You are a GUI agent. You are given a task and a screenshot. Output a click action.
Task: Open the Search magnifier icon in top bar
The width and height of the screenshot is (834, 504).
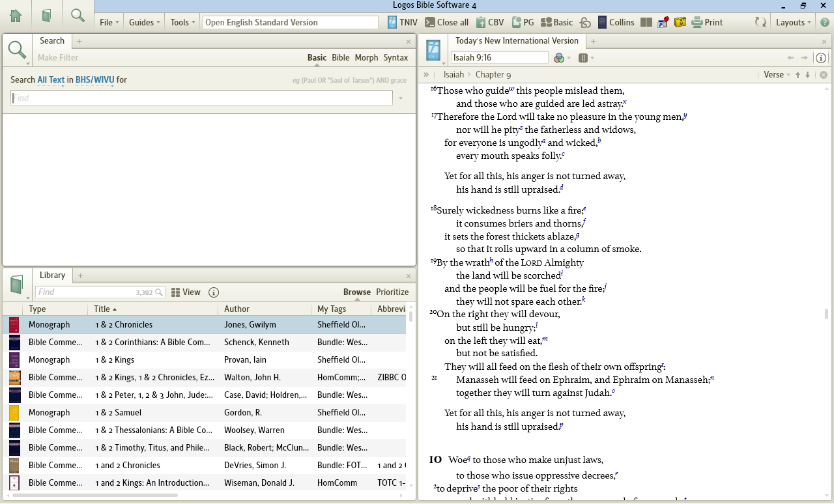pyautogui.click(x=78, y=15)
